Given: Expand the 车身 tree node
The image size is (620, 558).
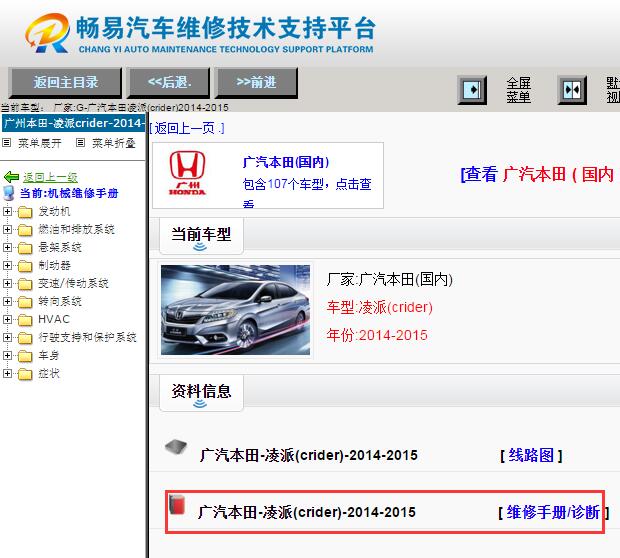Looking at the screenshot, I should tap(7, 355).
